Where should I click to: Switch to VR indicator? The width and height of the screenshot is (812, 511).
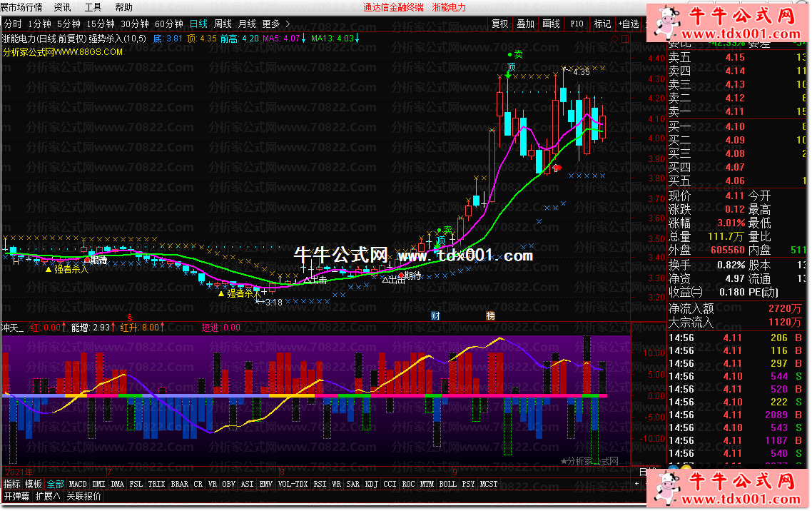click(213, 484)
